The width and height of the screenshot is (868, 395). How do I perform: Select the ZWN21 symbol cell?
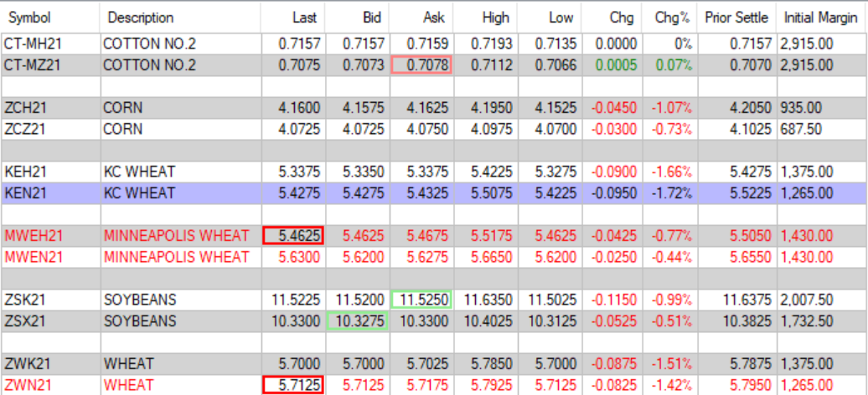pos(49,385)
